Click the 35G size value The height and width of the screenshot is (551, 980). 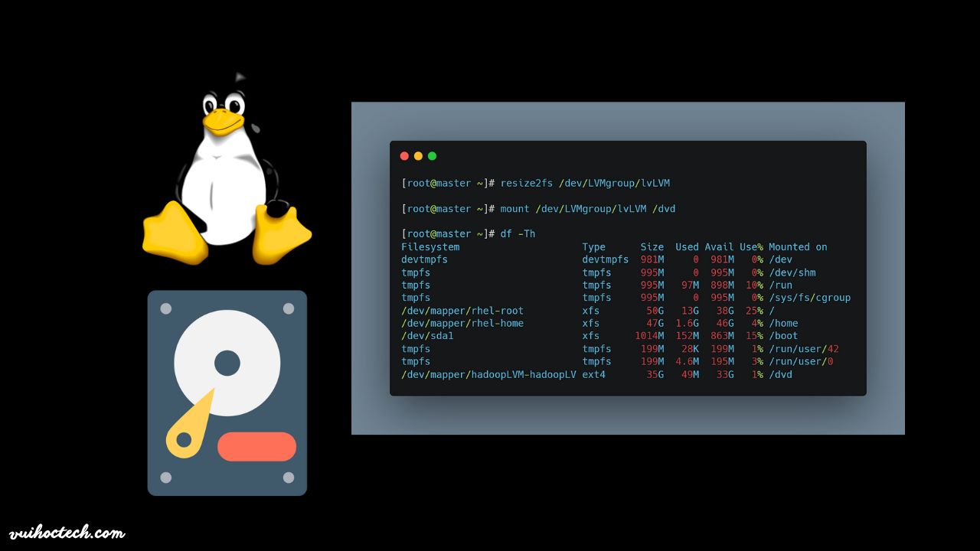pyautogui.click(x=655, y=374)
